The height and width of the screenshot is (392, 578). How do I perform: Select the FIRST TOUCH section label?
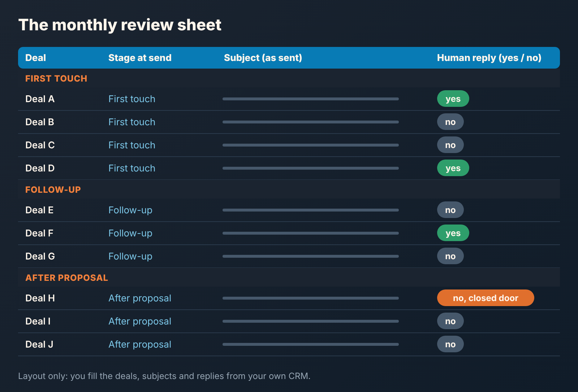56,79
